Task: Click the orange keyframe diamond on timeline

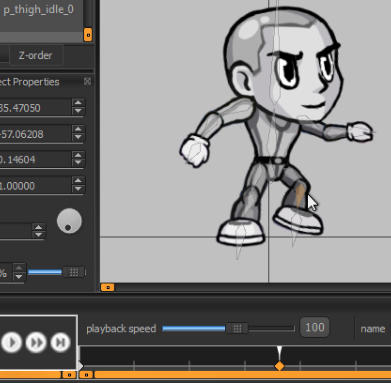Action: (280, 366)
